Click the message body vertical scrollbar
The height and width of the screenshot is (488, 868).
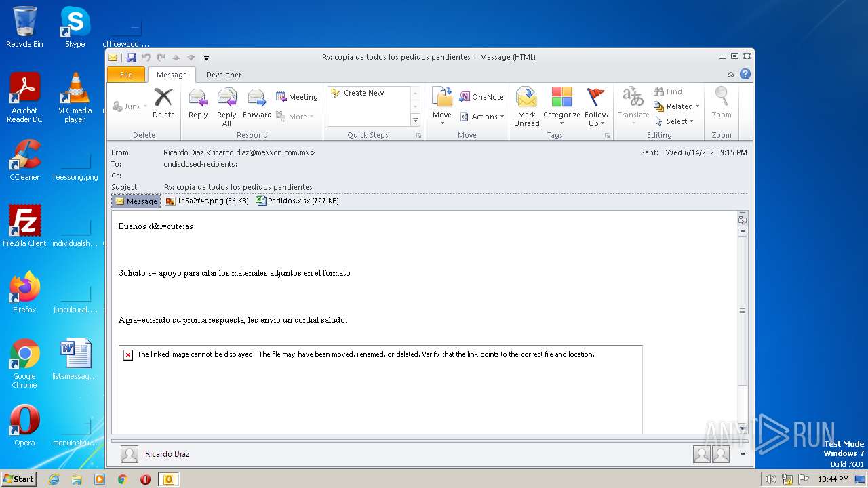[x=742, y=311]
